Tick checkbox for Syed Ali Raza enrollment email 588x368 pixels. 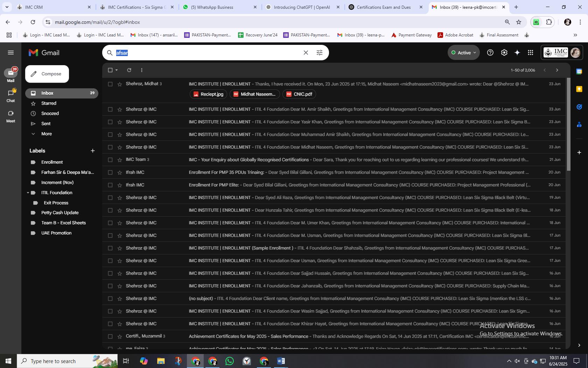click(x=110, y=198)
